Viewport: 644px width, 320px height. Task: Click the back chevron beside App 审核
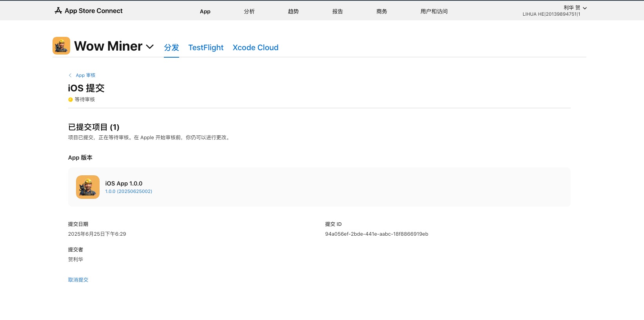click(70, 75)
